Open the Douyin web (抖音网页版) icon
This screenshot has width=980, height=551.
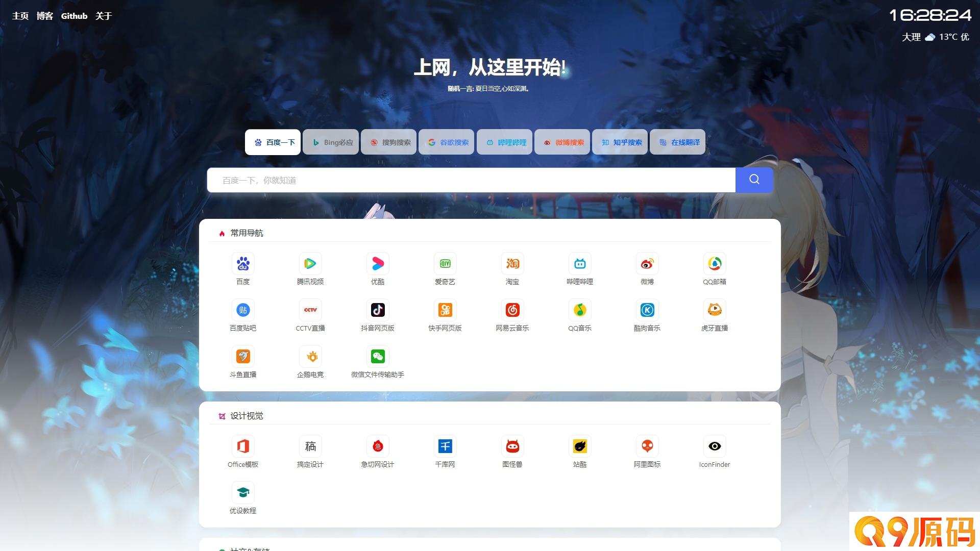click(378, 310)
